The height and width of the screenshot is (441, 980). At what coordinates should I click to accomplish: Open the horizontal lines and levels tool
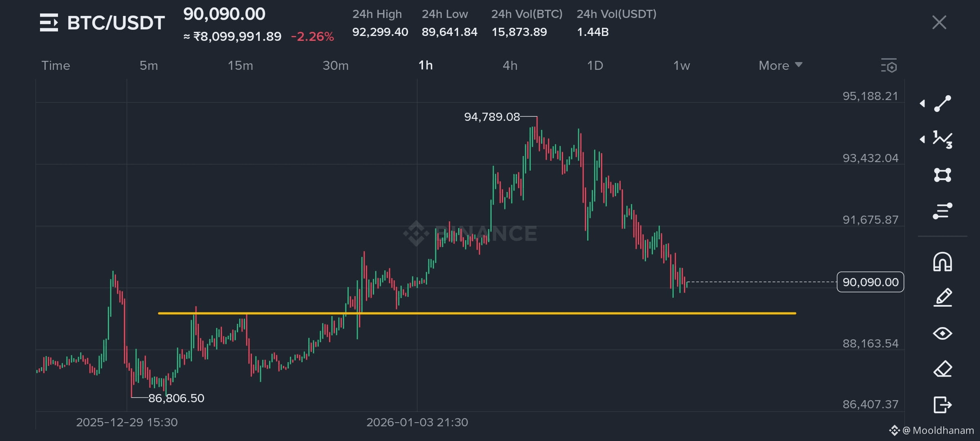[x=942, y=211]
